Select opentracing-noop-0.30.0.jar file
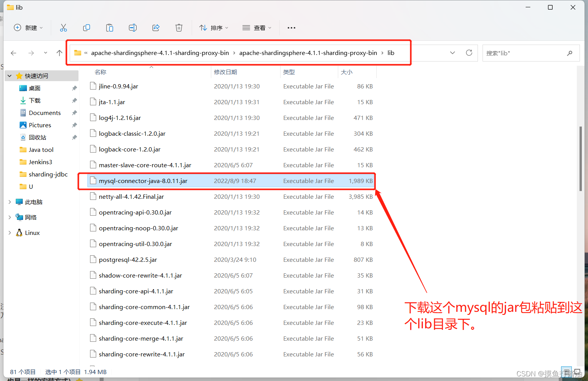 [231, 228]
